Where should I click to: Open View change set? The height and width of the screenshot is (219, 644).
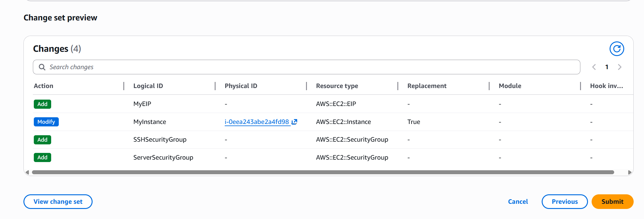tap(58, 202)
